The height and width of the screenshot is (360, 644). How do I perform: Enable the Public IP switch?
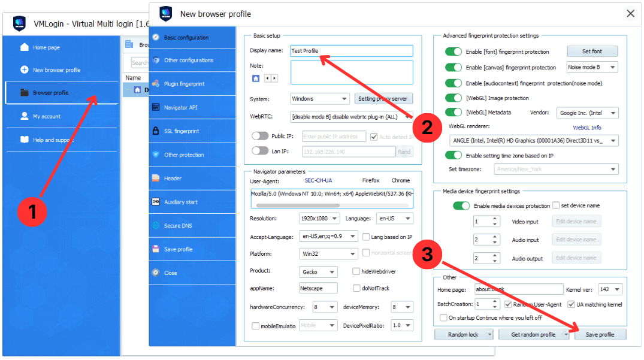[260, 136]
